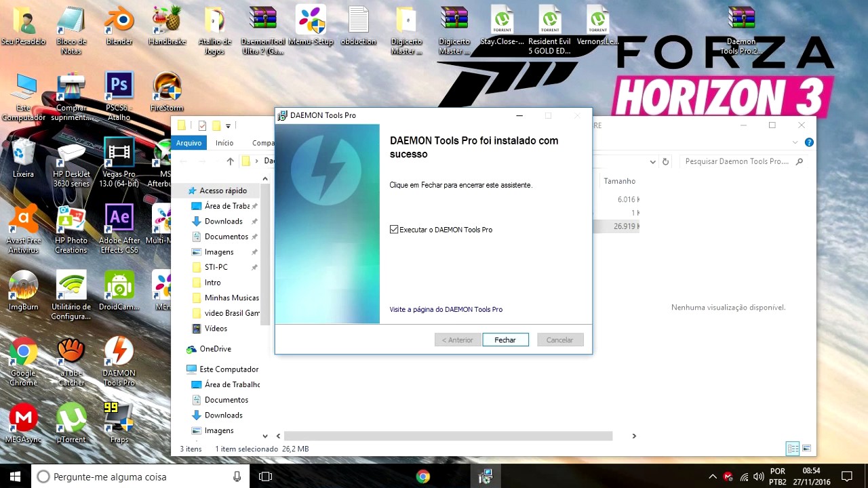
Task: Open Daemon Tools Pro archive at the desktop's right edge
Action: 741,29
